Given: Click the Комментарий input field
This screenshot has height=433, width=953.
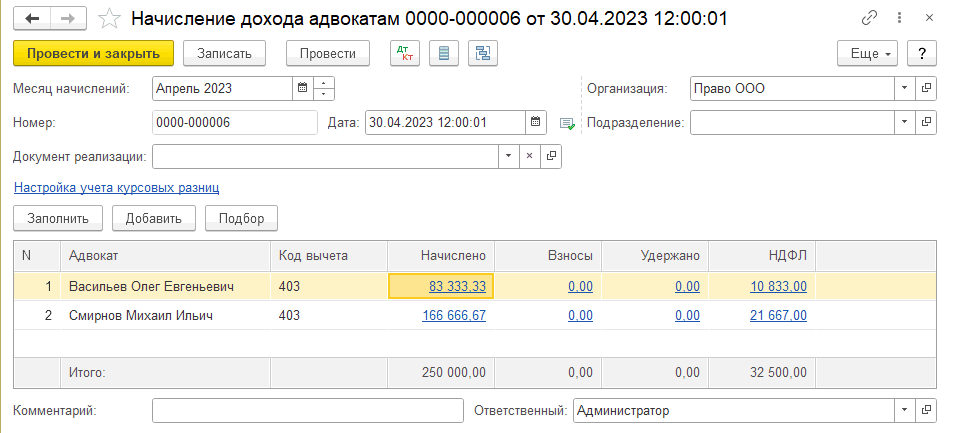Looking at the screenshot, I should click(306, 410).
